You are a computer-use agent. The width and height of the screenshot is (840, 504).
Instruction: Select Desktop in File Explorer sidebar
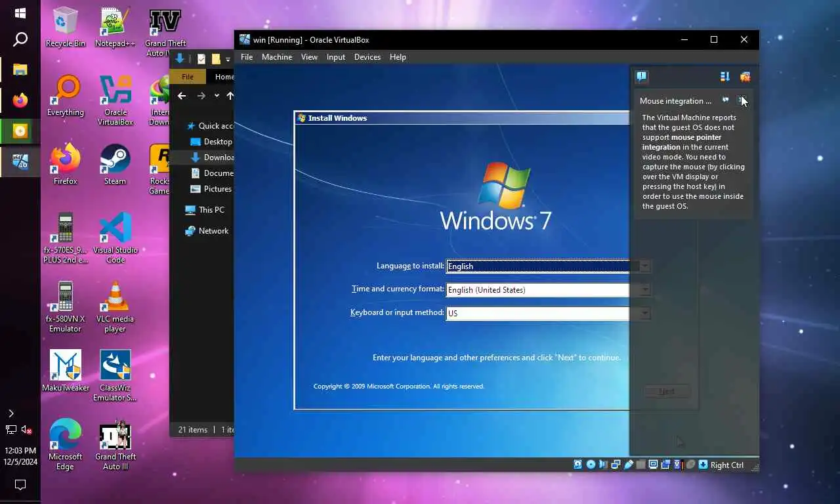[x=211, y=142]
